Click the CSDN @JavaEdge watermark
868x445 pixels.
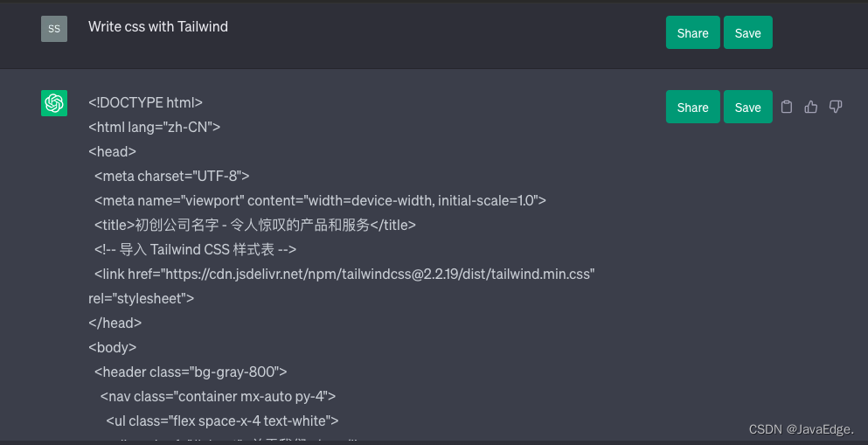(x=801, y=429)
